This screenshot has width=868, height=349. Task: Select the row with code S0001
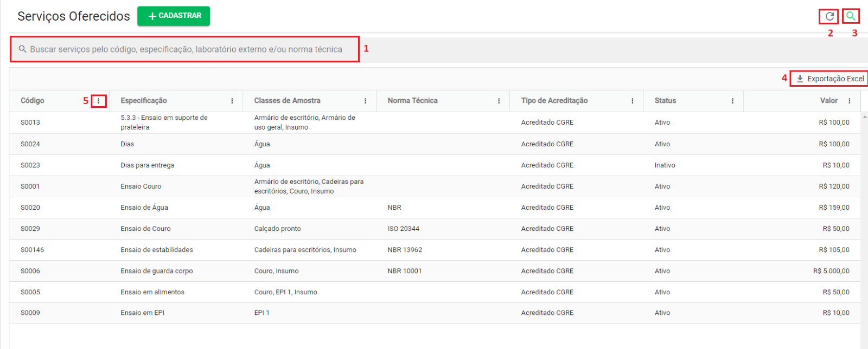click(x=435, y=186)
